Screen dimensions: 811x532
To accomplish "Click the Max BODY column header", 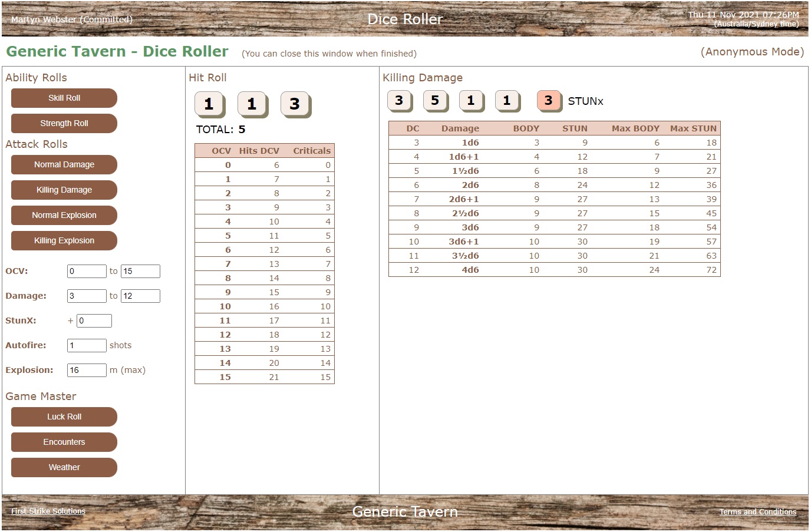I will [x=635, y=128].
